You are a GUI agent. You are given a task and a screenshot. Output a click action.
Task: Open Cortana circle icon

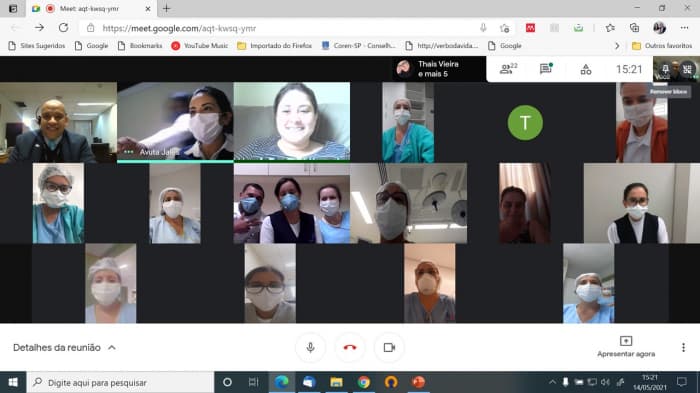coord(227,382)
